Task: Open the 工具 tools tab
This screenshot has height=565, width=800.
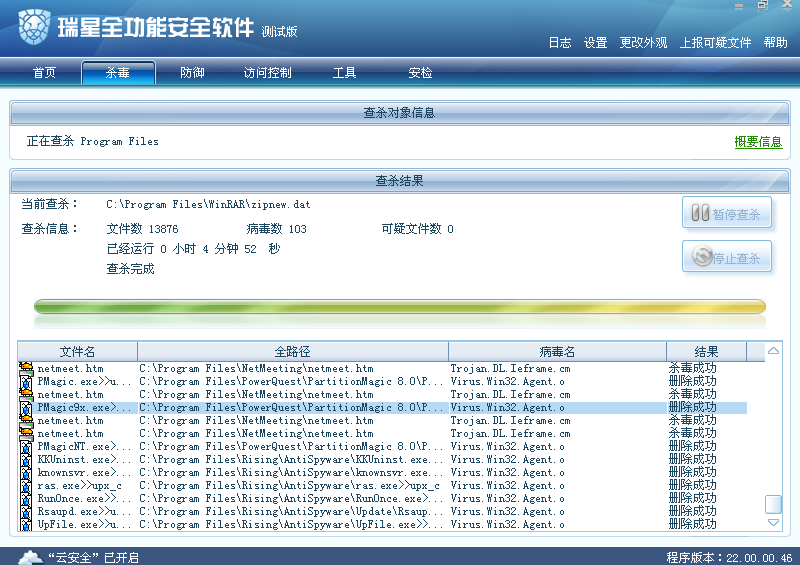Action: pyautogui.click(x=344, y=73)
